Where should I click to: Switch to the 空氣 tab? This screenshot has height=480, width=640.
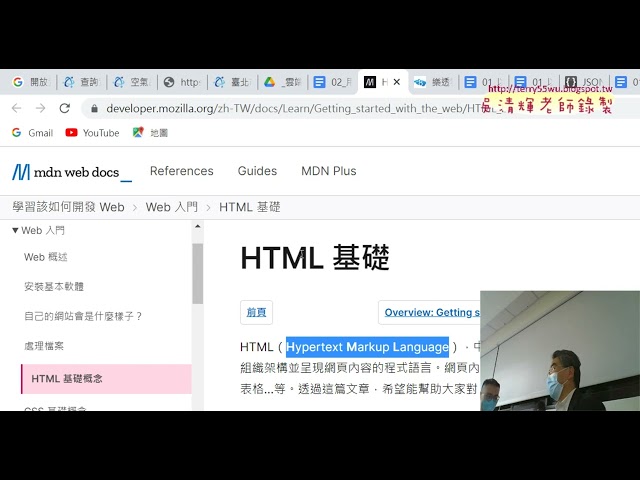(x=132, y=82)
